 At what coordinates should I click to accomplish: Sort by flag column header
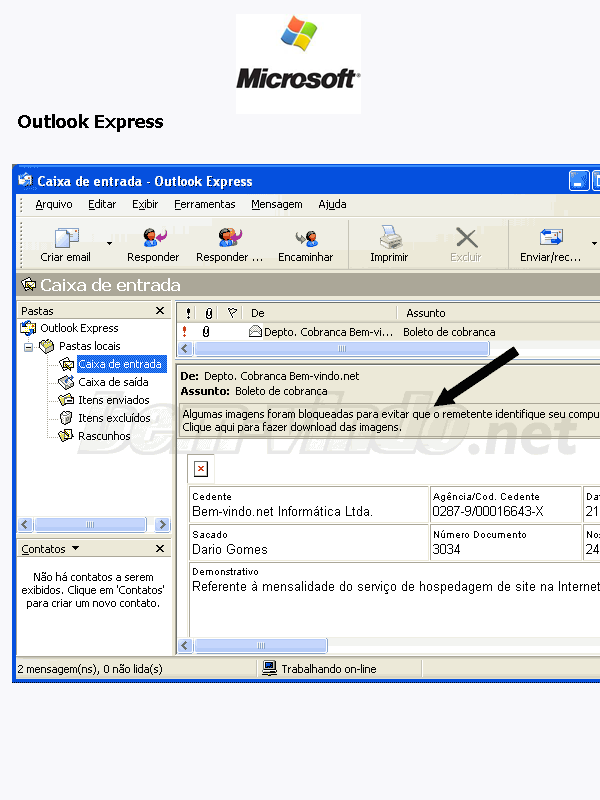(x=232, y=313)
